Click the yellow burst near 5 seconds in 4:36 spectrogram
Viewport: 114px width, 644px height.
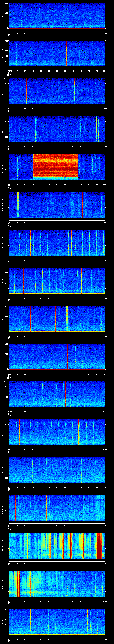[18, 205]
